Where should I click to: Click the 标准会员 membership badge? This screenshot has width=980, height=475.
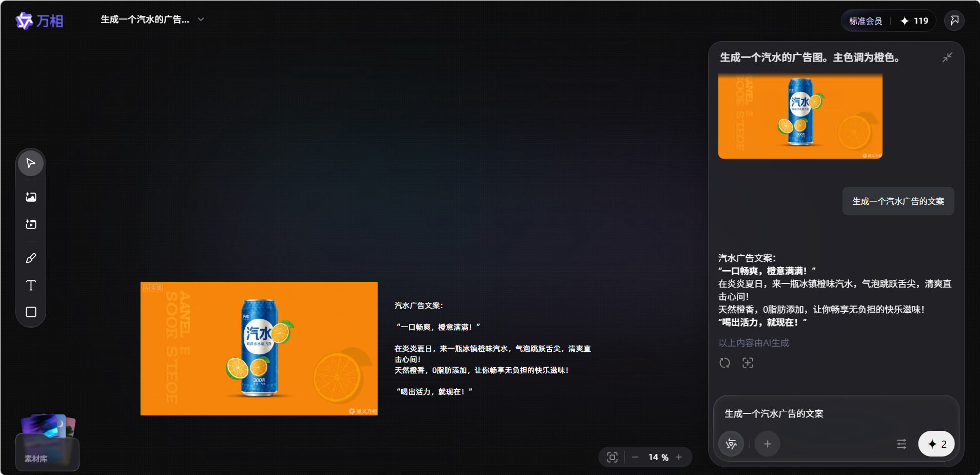tap(866, 21)
